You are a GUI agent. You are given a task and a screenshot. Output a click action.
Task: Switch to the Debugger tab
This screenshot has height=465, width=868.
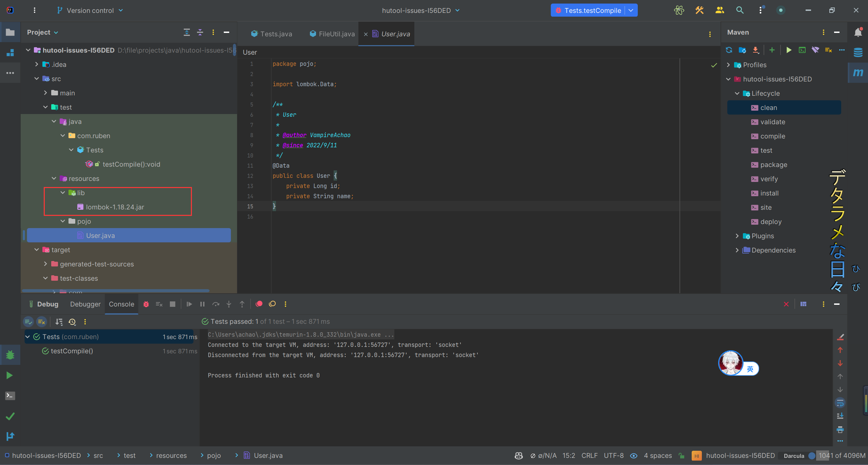pyautogui.click(x=85, y=304)
